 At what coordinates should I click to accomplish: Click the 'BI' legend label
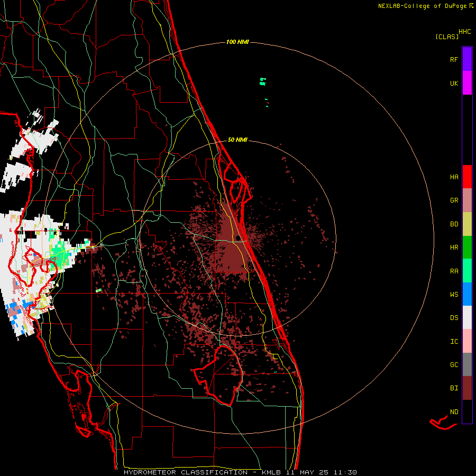point(454,388)
